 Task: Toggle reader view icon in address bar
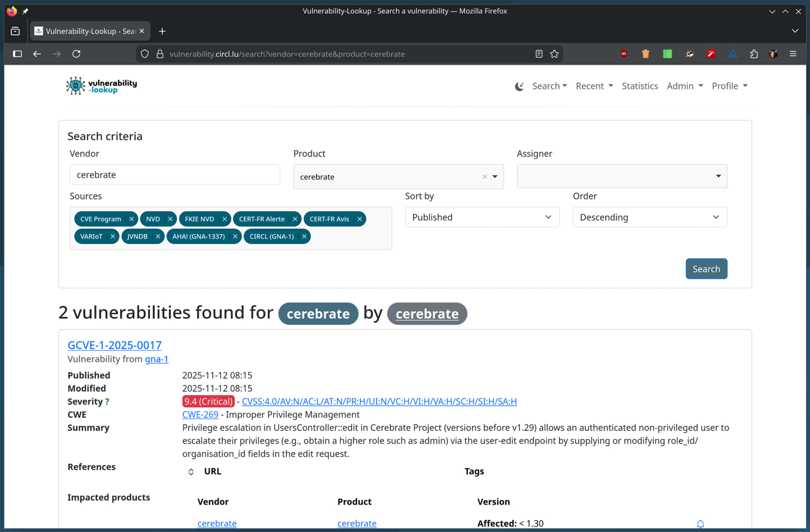(539, 54)
